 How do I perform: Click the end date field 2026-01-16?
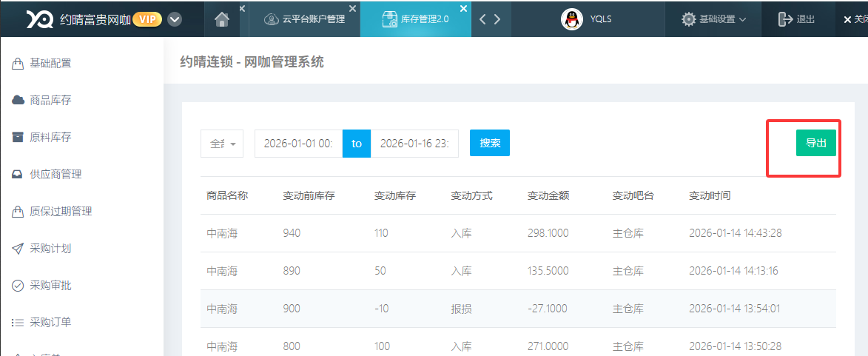[x=414, y=144]
